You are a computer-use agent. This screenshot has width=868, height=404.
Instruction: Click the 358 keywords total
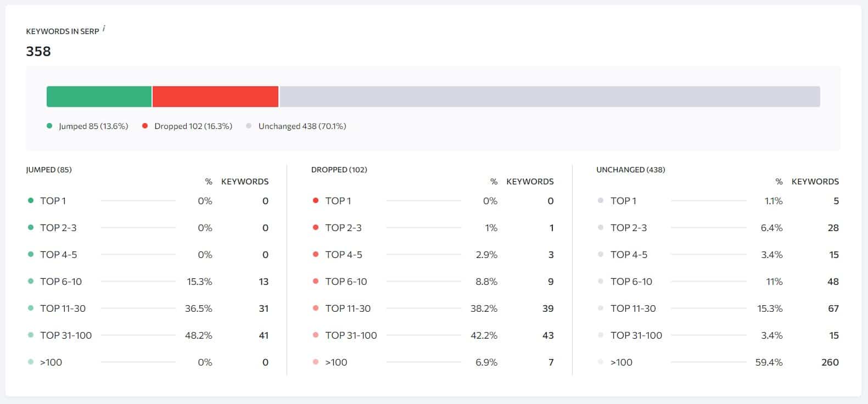pyautogui.click(x=38, y=52)
